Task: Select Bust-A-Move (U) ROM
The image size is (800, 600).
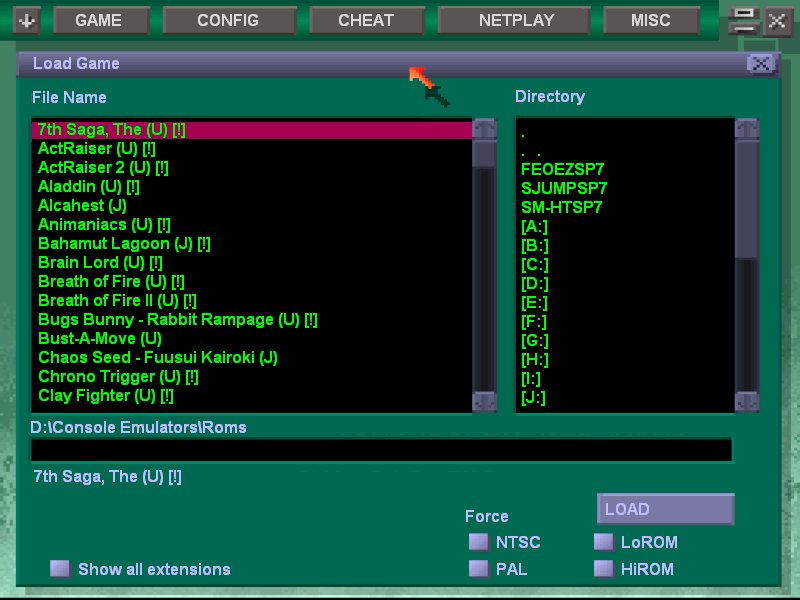Action: (252, 339)
